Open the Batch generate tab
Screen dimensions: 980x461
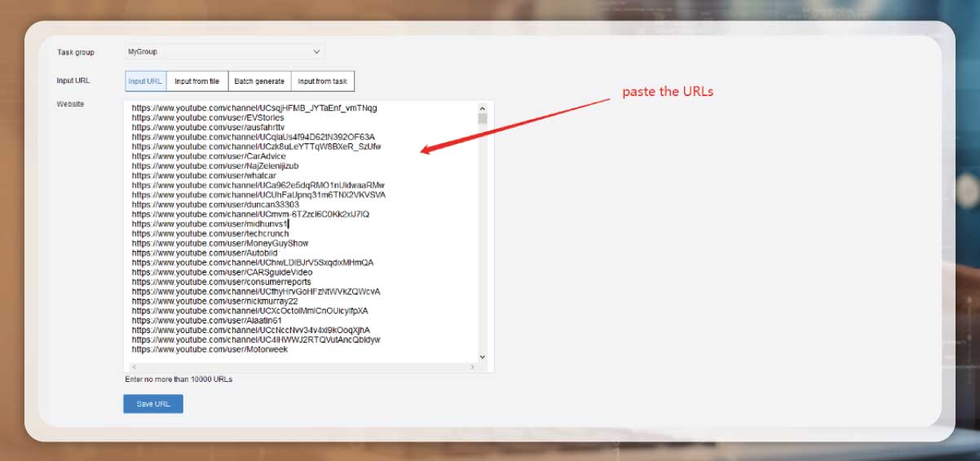pos(259,81)
